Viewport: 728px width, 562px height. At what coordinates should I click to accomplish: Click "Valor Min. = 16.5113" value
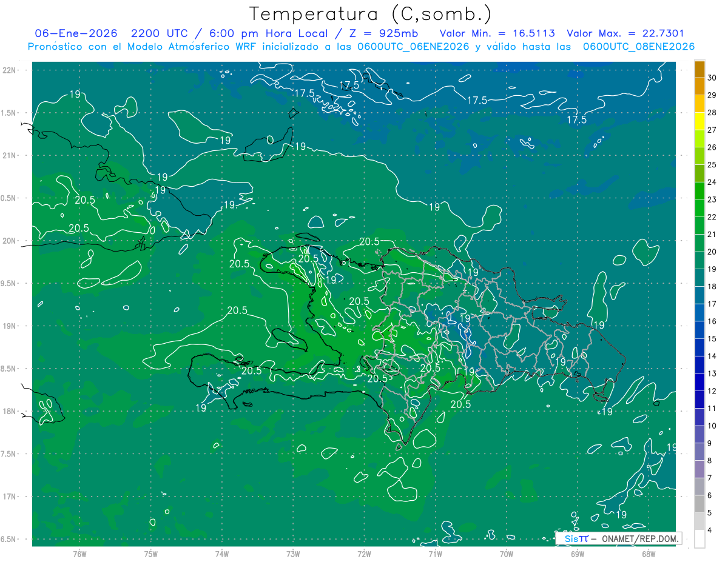pos(497,34)
